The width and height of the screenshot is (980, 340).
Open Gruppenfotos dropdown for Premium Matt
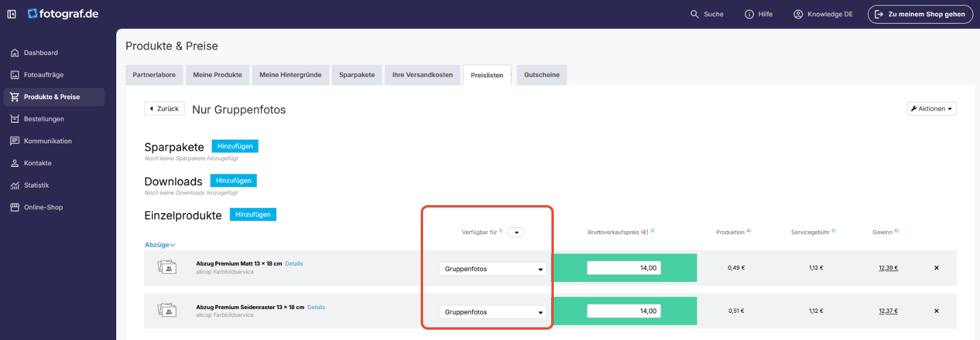point(493,269)
